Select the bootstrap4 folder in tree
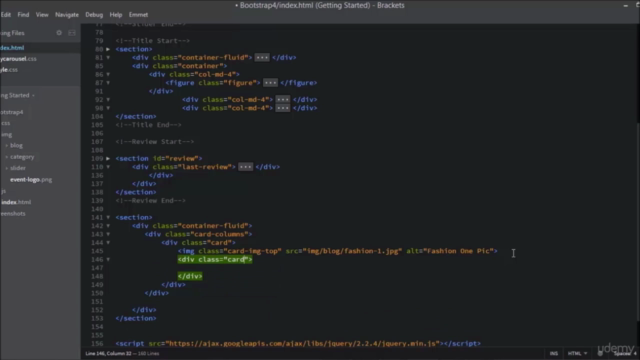 12,112
